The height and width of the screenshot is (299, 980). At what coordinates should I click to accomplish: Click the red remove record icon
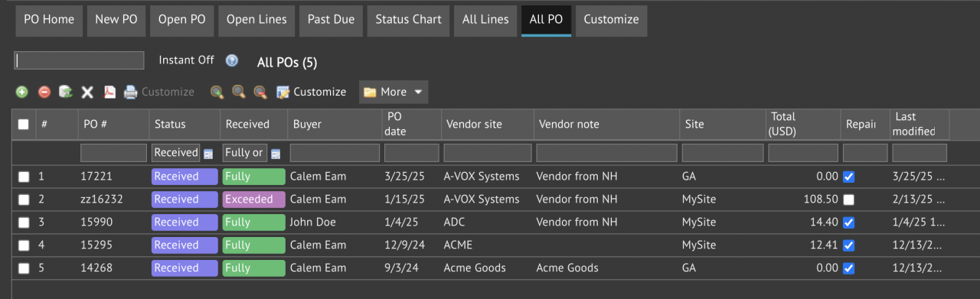44,92
